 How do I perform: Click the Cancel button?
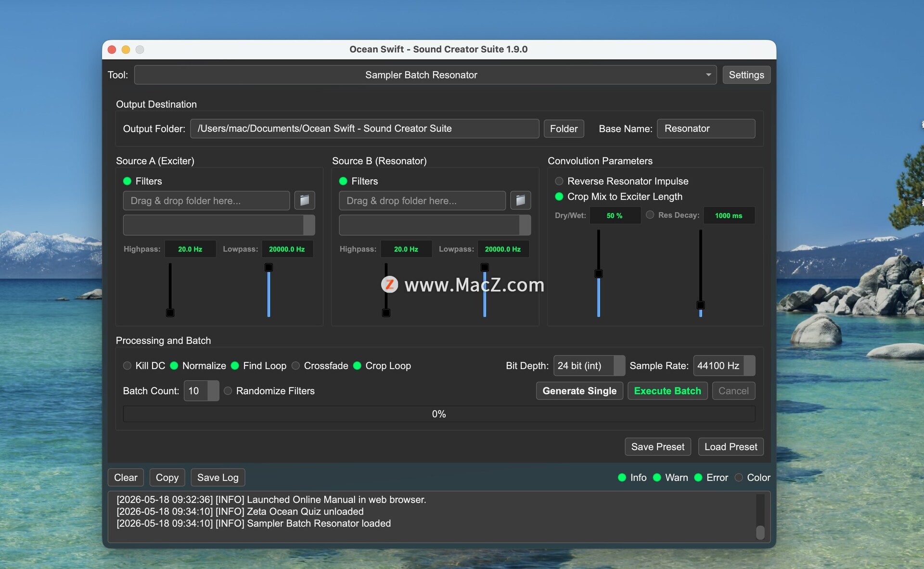733,391
